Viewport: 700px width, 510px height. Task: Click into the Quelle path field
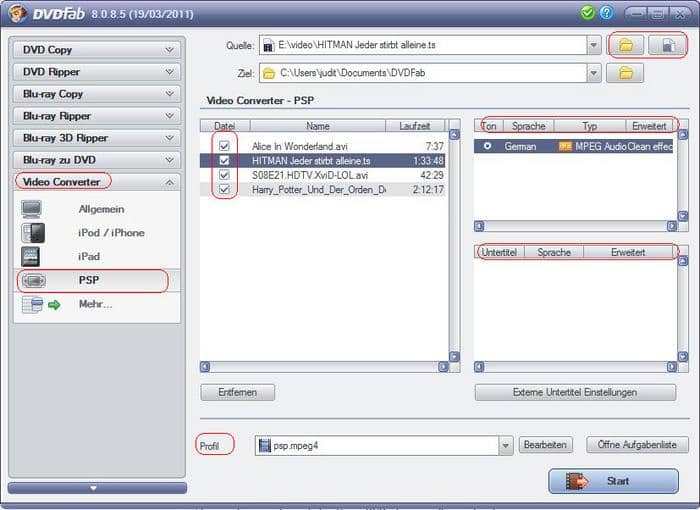(423, 45)
